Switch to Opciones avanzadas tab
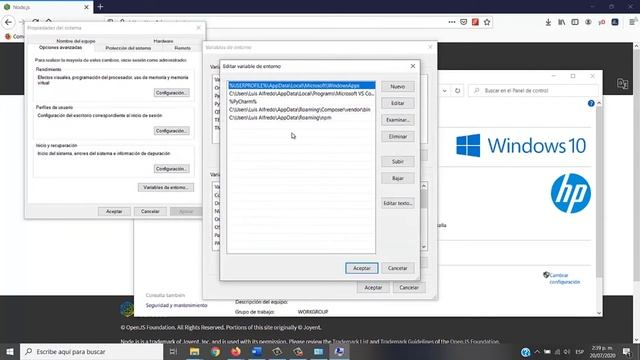Screen dimensions: 640x360 [x=60, y=48]
